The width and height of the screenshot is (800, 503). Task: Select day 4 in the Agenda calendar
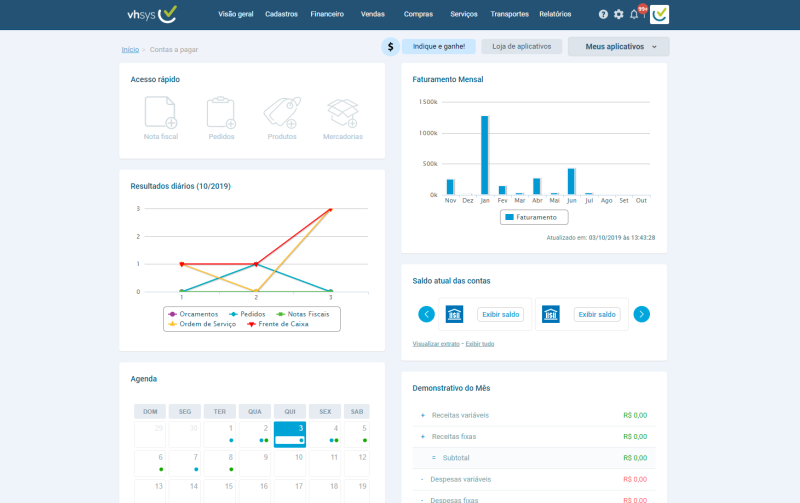pyautogui.click(x=324, y=434)
